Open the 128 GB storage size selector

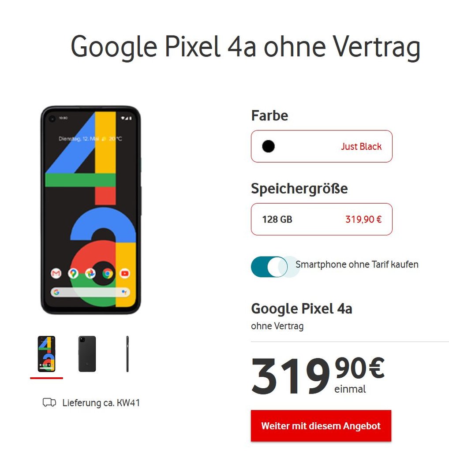pyautogui.click(x=322, y=219)
